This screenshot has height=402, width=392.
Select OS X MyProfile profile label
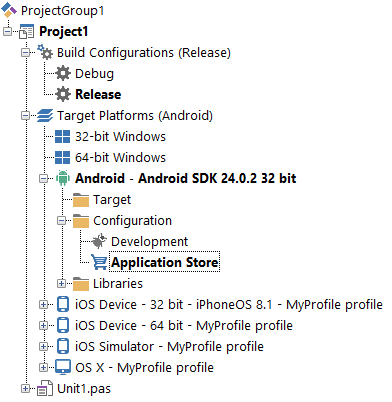144,368
